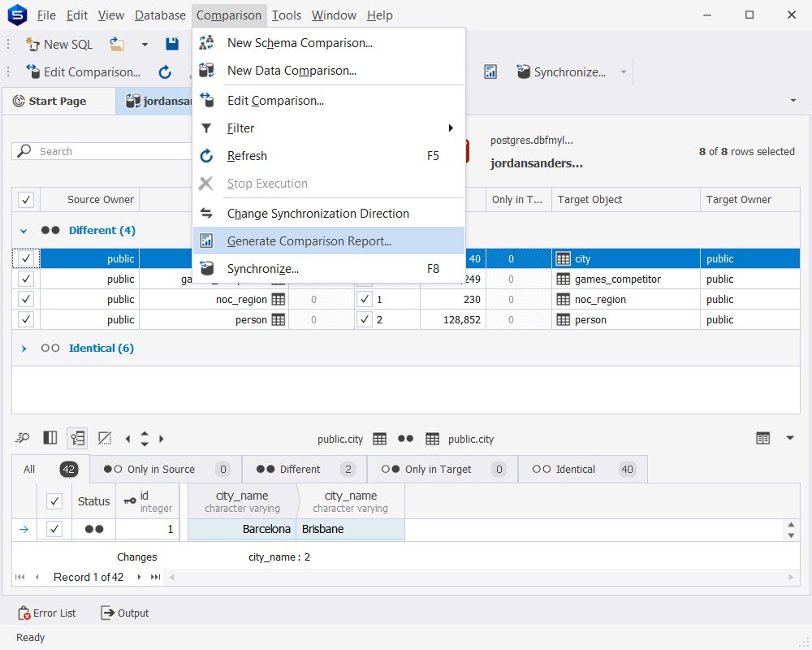Uncheck the games_competitor row checkbox
Viewport: 812px width, 650px height.
click(x=26, y=279)
